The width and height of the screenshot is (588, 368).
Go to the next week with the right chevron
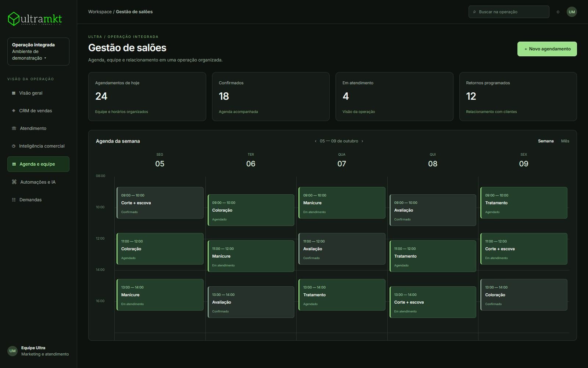tap(362, 141)
